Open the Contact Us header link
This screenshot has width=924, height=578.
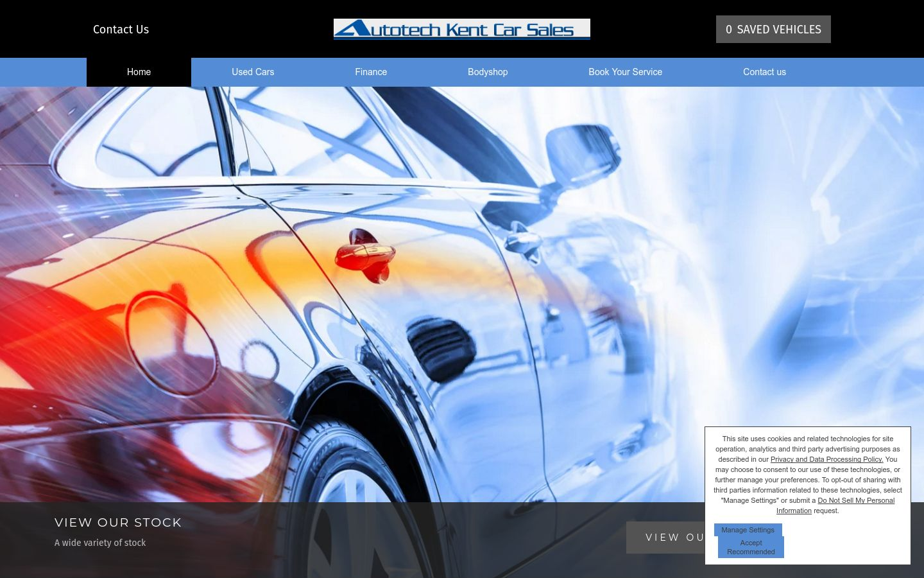click(121, 30)
